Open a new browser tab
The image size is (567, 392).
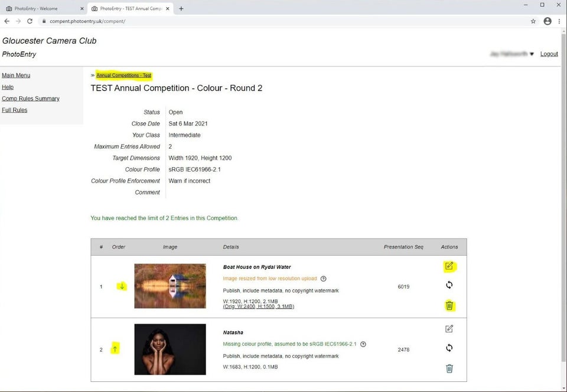pos(181,9)
